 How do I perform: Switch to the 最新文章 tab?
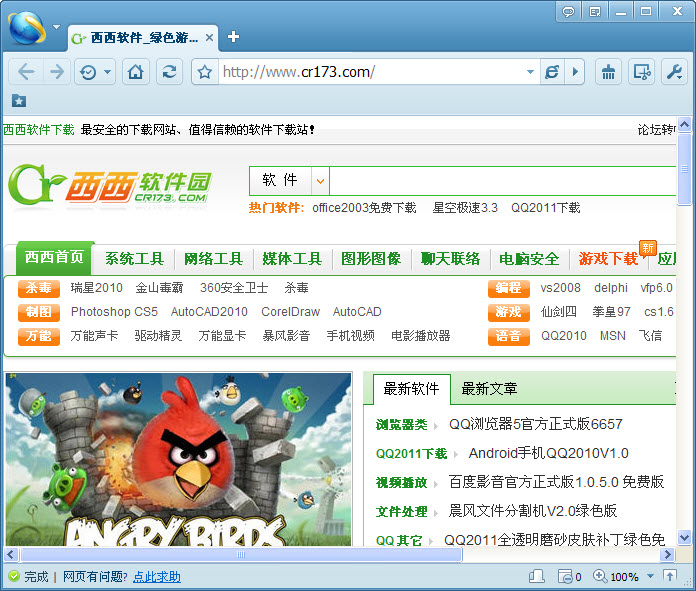[489, 389]
